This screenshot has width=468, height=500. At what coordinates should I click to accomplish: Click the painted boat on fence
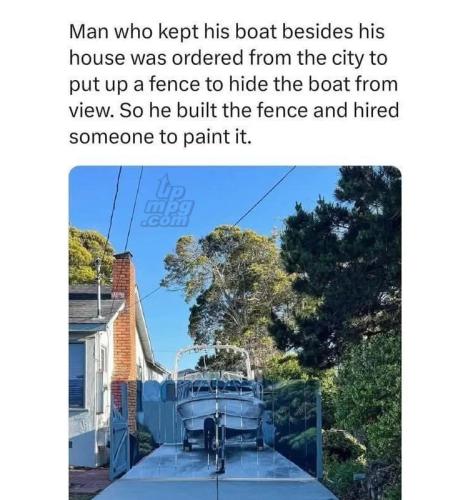[220, 413]
